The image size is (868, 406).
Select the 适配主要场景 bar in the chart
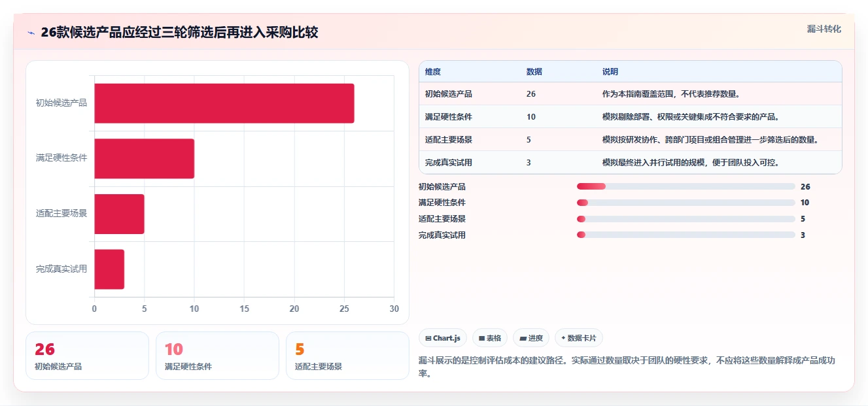tap(119, 214)
